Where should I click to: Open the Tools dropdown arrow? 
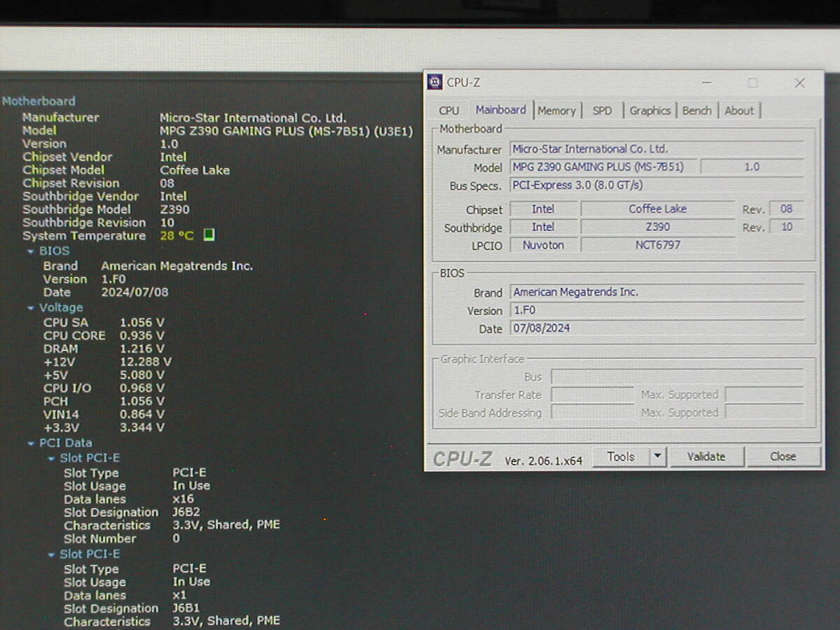657,456
